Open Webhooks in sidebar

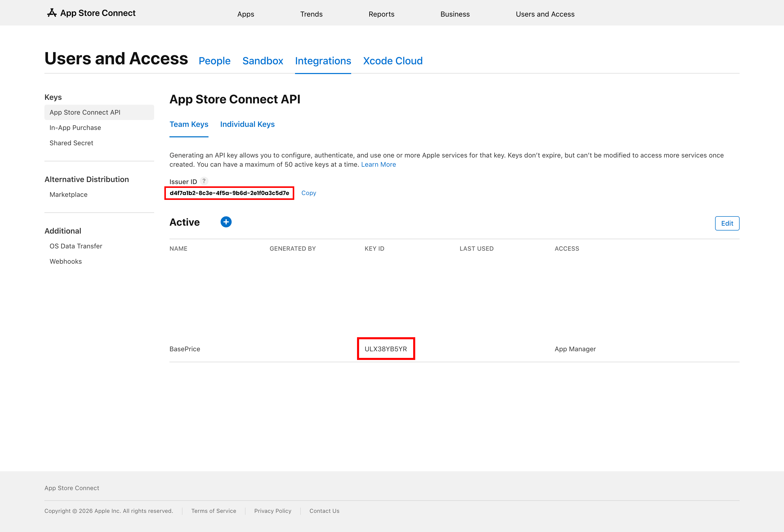coord(66,261)
